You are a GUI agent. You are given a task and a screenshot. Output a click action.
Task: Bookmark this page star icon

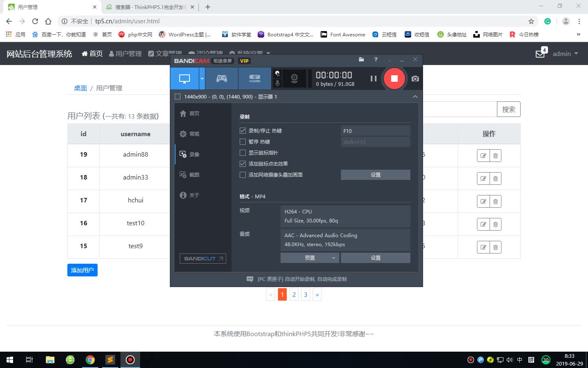pos(531,21)
